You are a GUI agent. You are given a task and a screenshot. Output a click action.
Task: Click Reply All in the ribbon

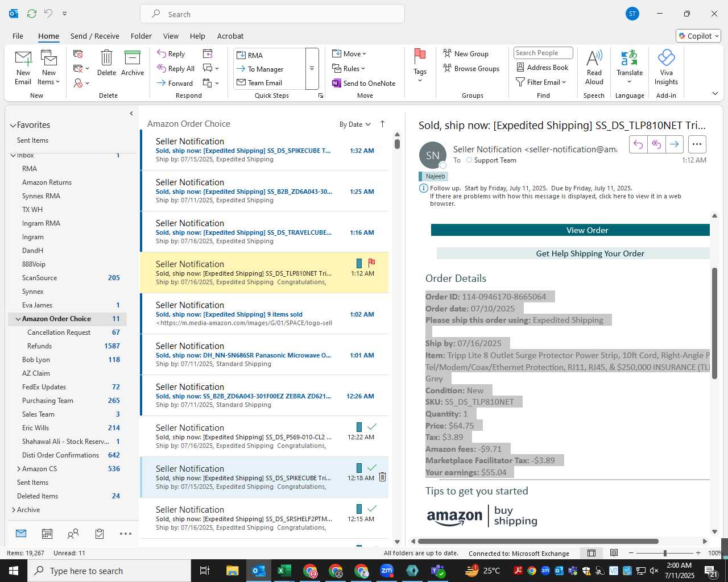[176, 69]
